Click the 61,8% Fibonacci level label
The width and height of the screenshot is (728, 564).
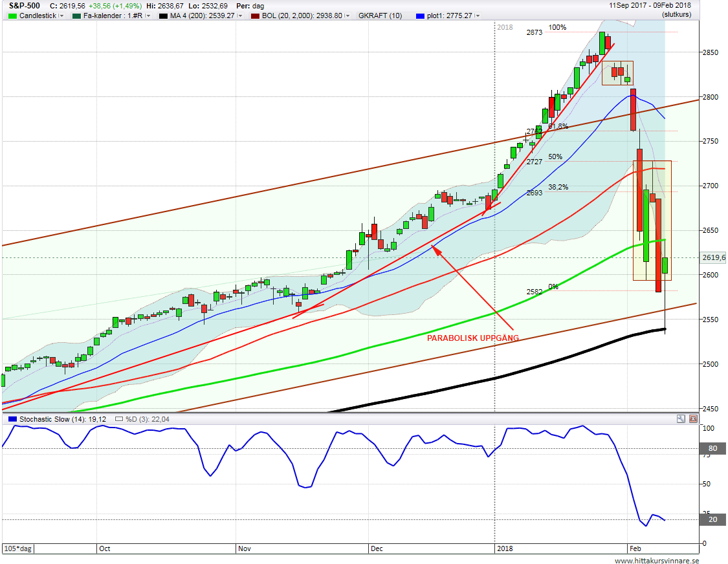tap(558, 126)
